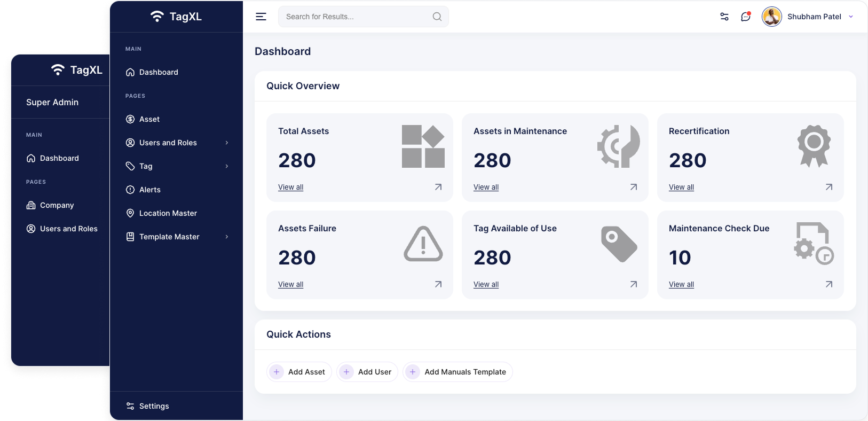Expand the Template Master submenu

tap(227, 237)
